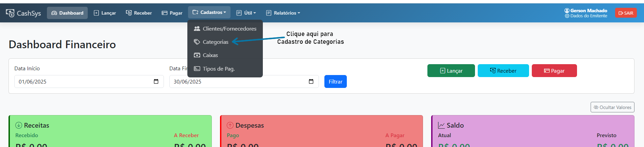Click the Dashboard Financeiro heading
The image size is (644, 147).
[62, 44]
